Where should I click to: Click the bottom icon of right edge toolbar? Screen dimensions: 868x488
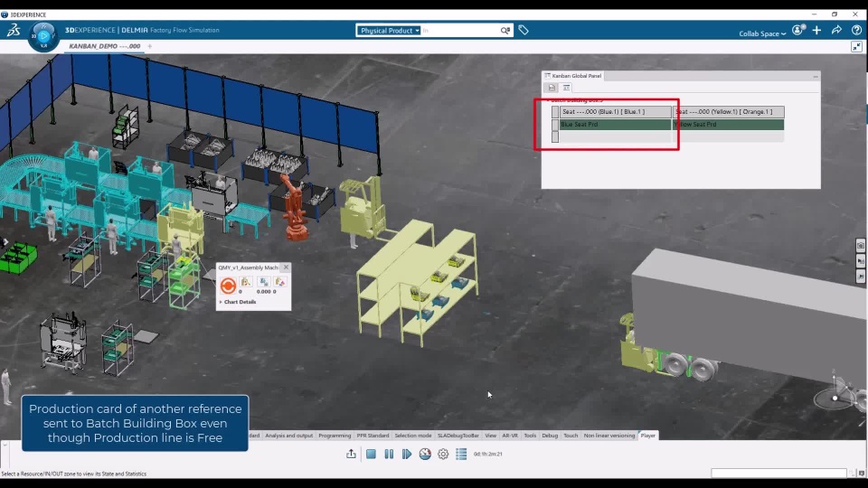point(861,276)
